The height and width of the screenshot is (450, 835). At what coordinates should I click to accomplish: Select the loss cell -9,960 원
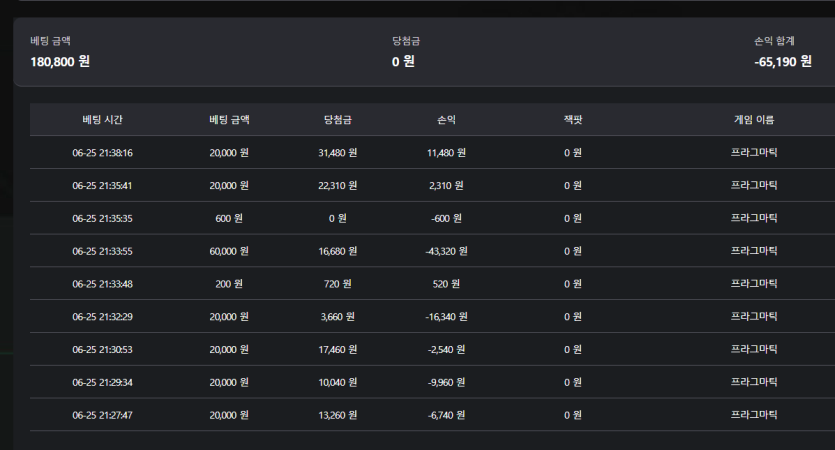click(446, 382)
